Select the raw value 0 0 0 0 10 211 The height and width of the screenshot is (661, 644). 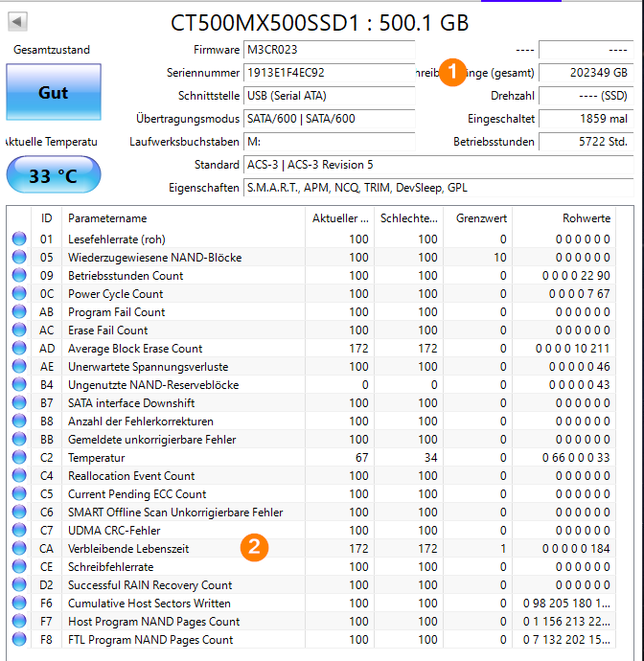573,348
